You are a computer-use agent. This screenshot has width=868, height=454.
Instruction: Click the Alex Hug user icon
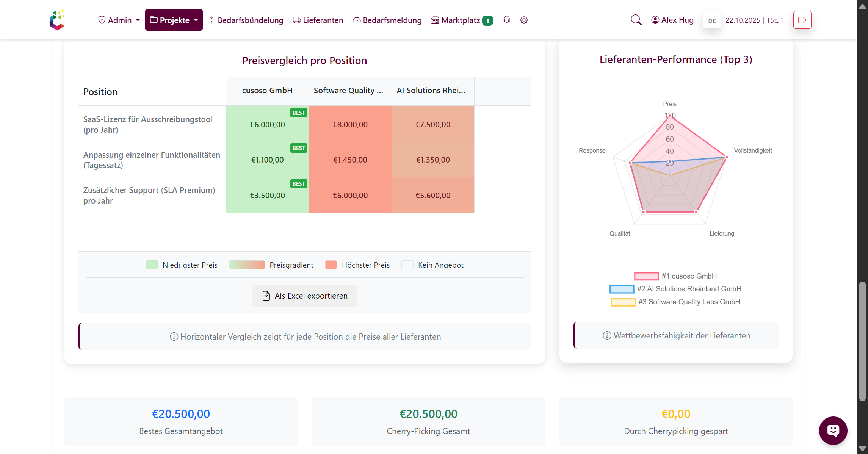pyautogui.click(x=655, y=20)
